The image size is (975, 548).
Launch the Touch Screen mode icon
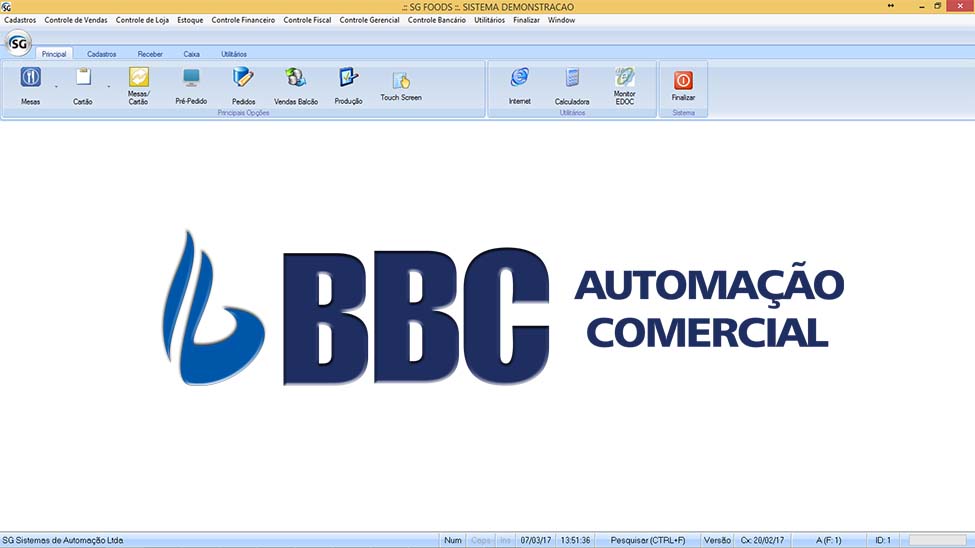[401, 81]
